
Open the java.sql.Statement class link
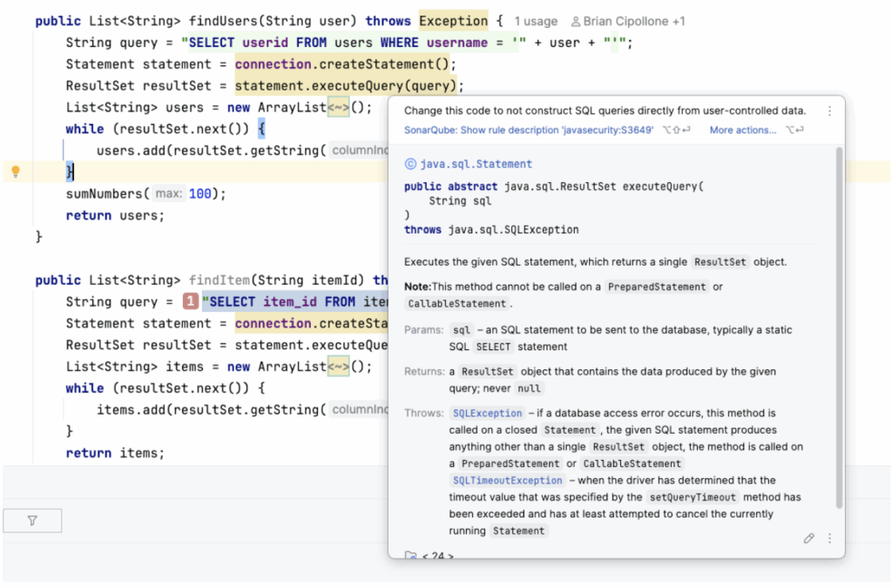(476, 164)
